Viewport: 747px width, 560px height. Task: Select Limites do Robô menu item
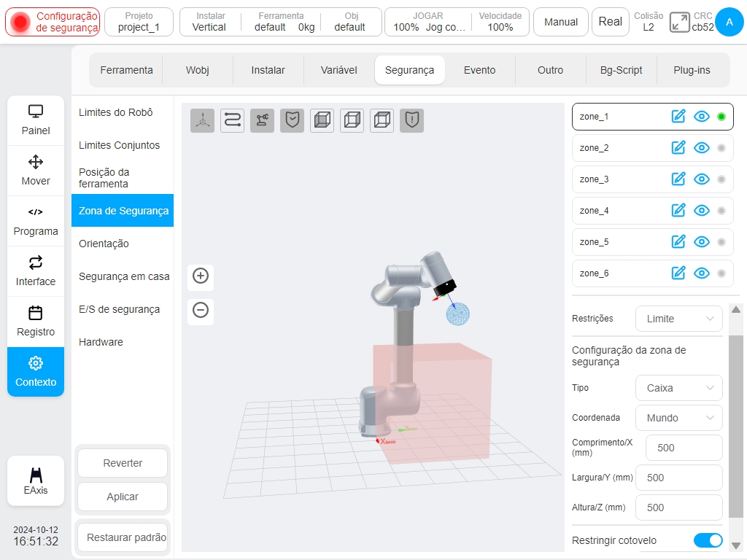116,112
